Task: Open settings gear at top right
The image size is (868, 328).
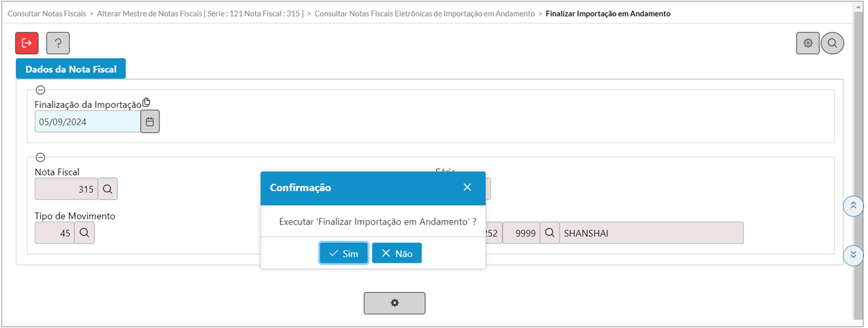Action: [808, 43]
